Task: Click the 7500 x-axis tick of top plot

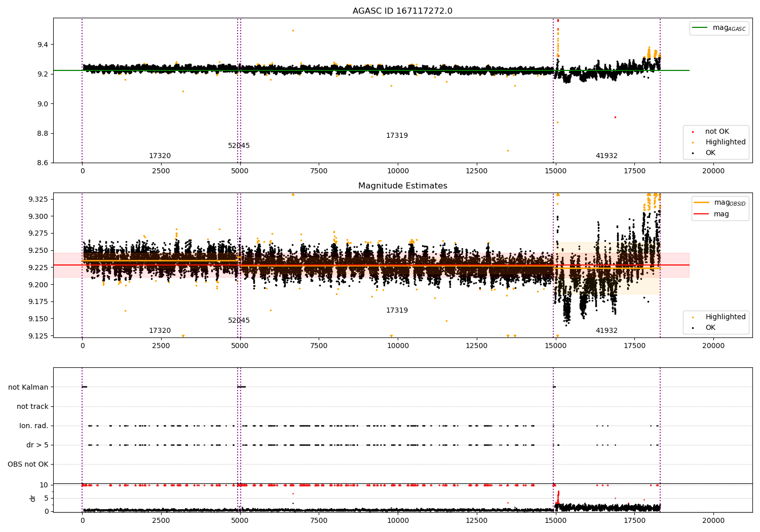Action: point(319,171)
